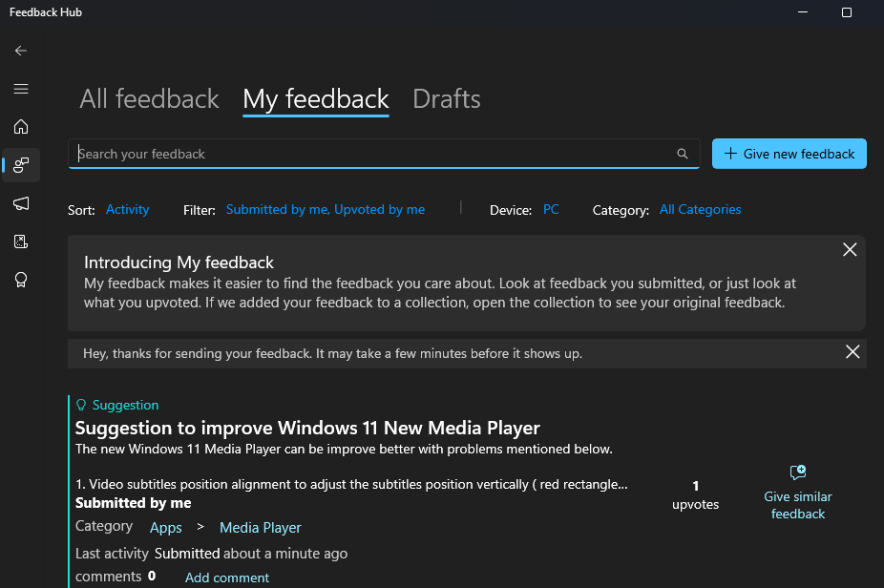Screen dimensions: 884x588
Task: Switch to the All feedback tab
Action: [149, 99]
